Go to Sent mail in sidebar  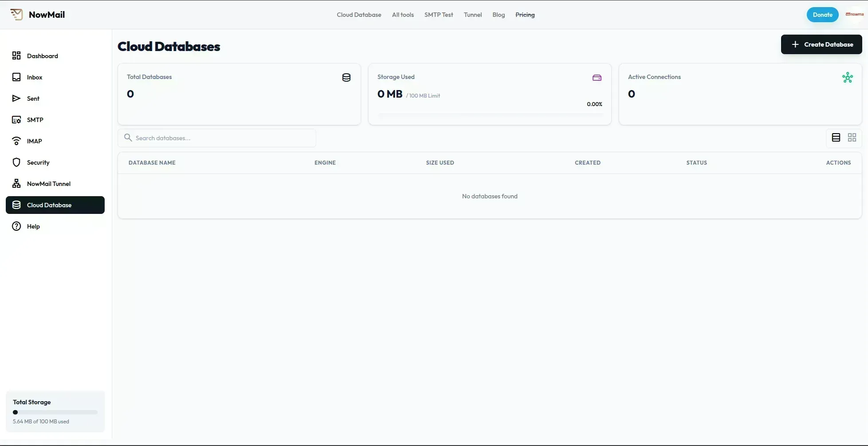click(x=33, y=99)
